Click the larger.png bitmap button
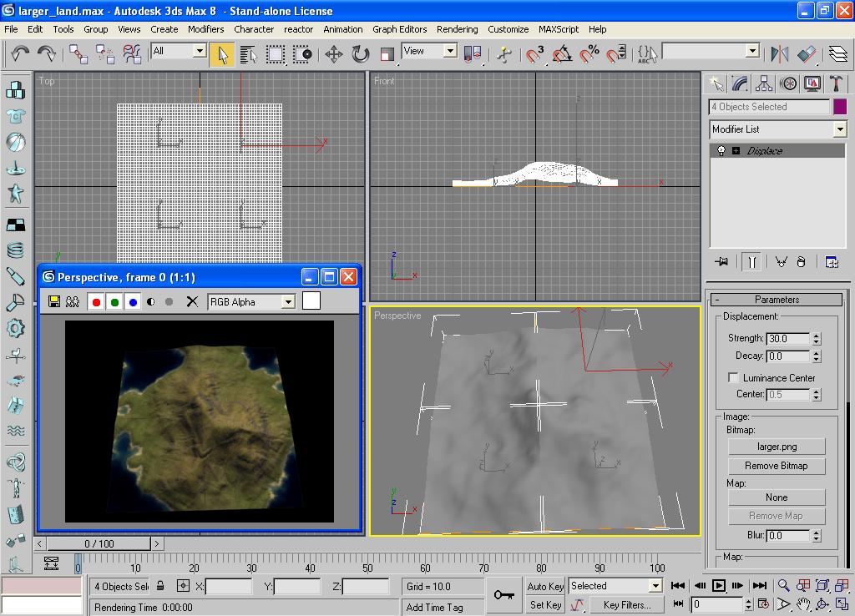Image resolution: width=855 pixels, height=616 pixels. [776, 446]
